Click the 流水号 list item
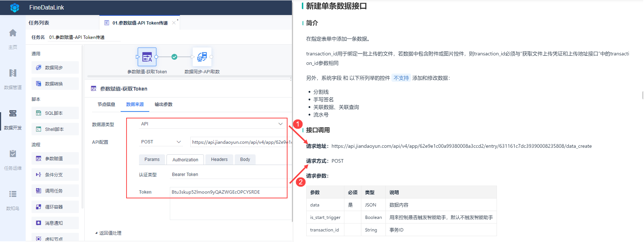Viewport: 644px width, 242px height. click(321, 115)
